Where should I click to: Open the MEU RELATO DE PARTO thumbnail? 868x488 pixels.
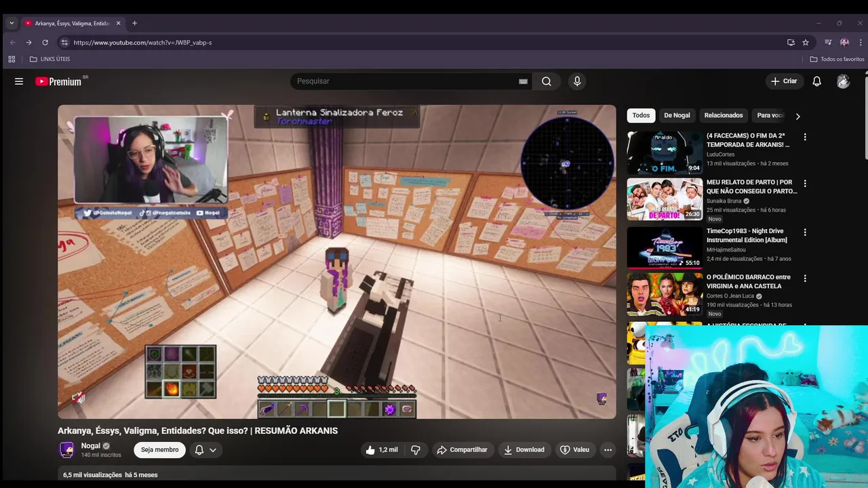click(665, 199)
